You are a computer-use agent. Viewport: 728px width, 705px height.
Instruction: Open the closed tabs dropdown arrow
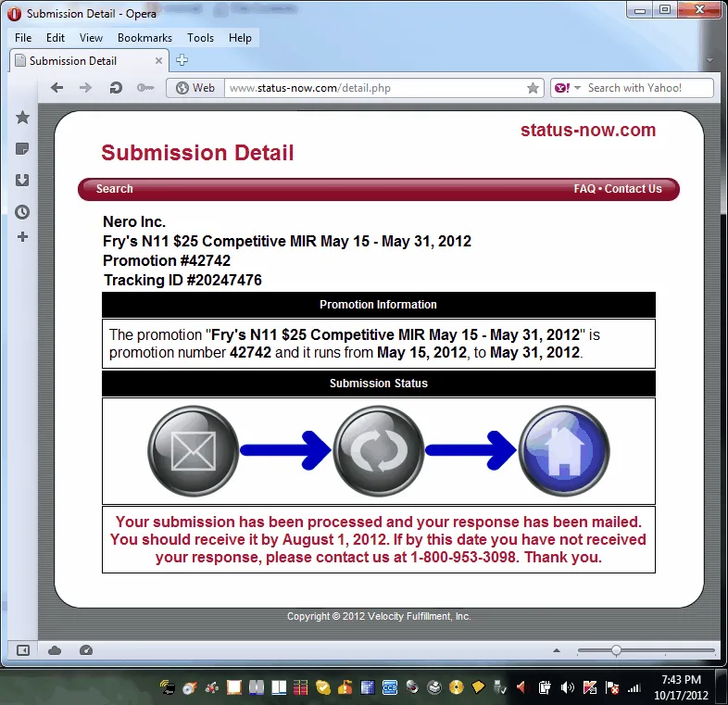(x=709, y=60)
